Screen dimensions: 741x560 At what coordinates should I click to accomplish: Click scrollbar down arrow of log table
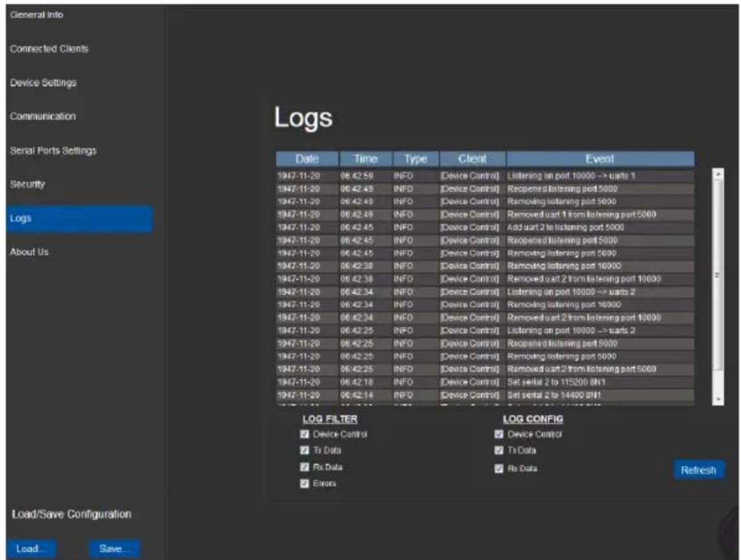(x=718, y=400)
